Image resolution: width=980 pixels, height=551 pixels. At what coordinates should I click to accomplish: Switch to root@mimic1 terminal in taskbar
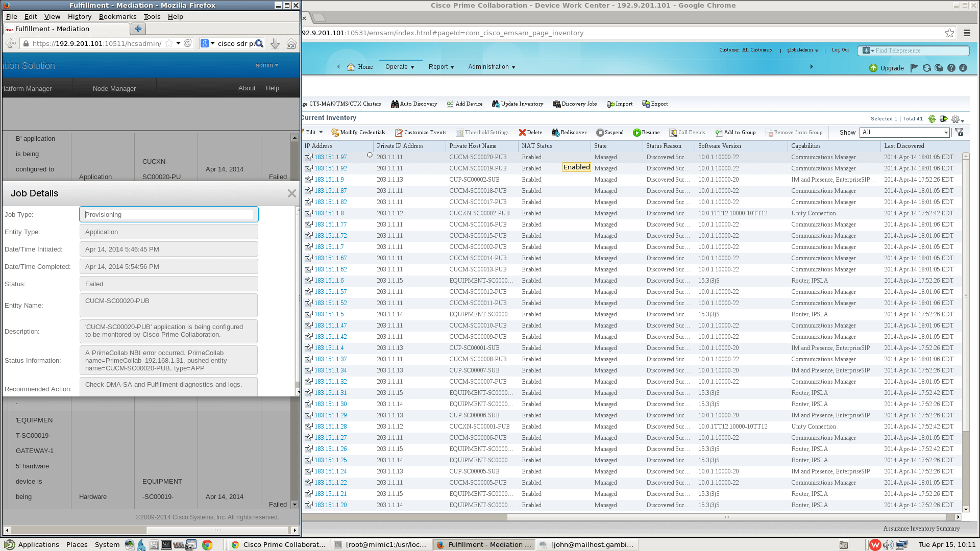pos(380,545)
